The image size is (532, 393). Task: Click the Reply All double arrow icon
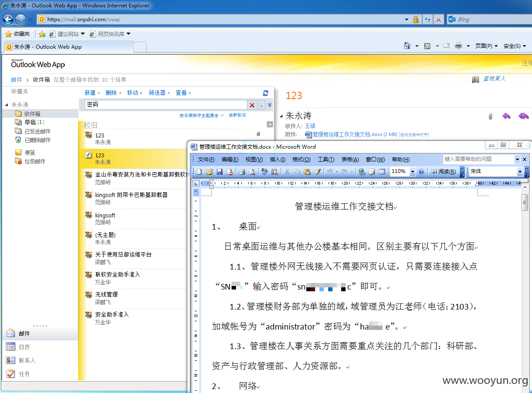(x=524, y=116)
